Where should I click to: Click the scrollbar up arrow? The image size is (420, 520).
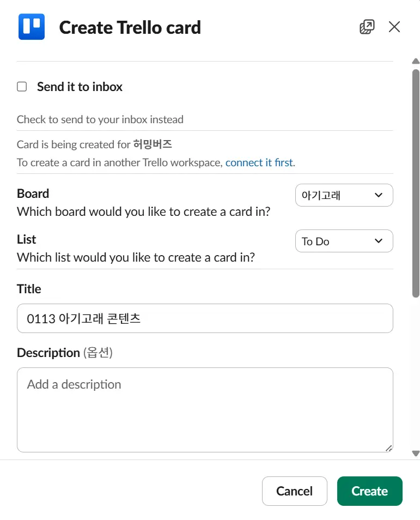click(416, 62)
